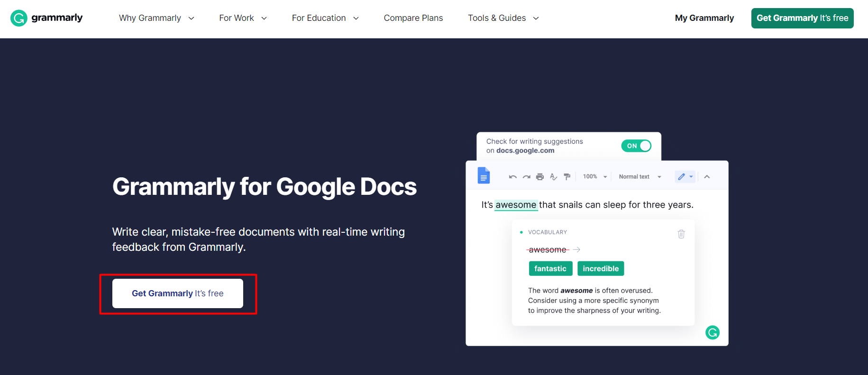Click the redo arrow in the docs toolbar

click(x=526, y=177)
